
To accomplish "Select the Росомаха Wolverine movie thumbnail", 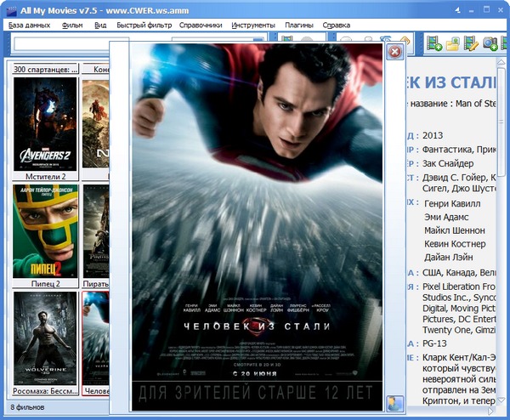I will tap(45, 337).
